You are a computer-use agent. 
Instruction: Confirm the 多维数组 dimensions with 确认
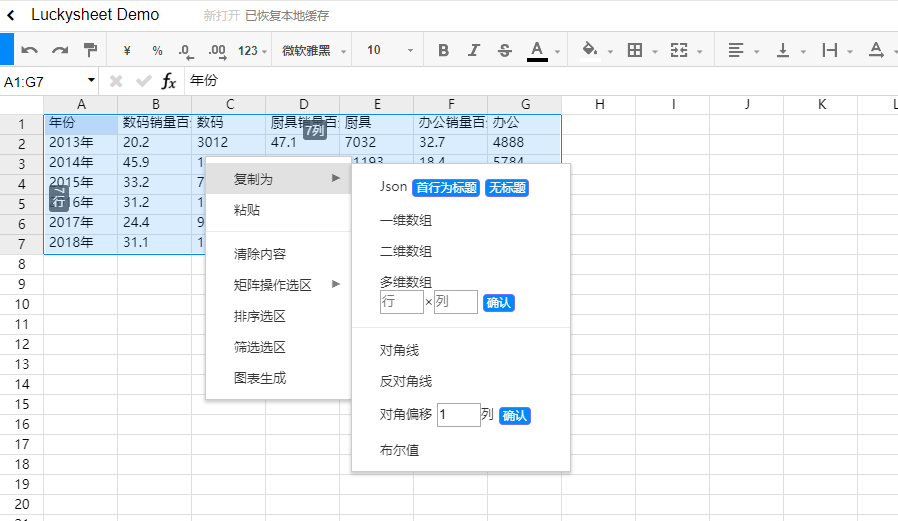(499, 302)
